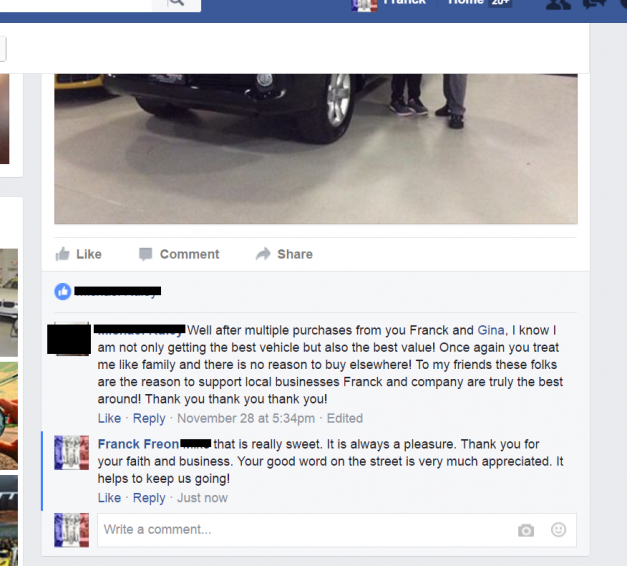Open friend requests icon in top bar
Viewport: 627px width, 566px height.
point(558,4)
